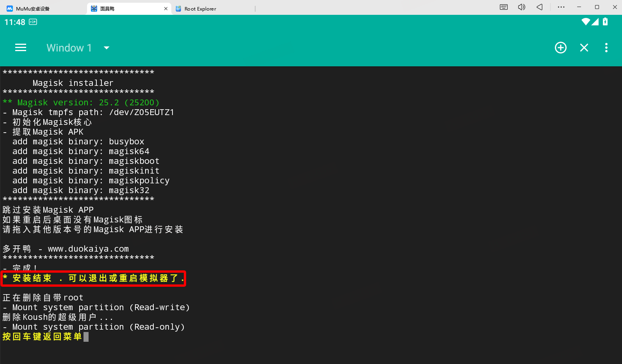This screenshot has width=622, height=364.
Task: Click the 面具鸭 tab app icon
Action: (94, 9)
